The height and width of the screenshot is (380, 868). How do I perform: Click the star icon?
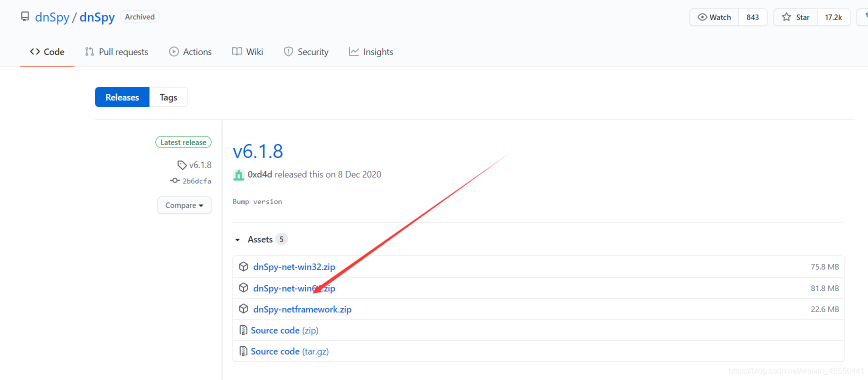point(786,17)
